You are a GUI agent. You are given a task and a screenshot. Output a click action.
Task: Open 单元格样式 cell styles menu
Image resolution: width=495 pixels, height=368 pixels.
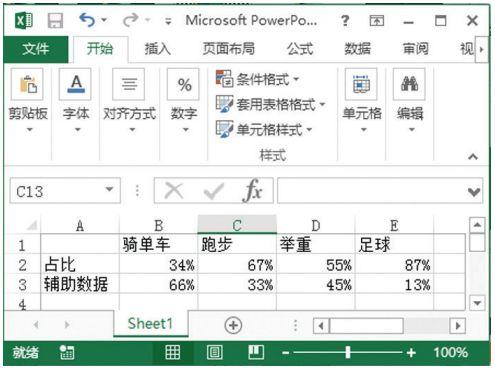[x=264, y=129]
